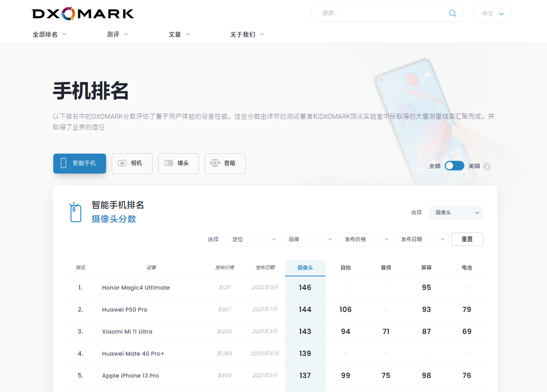
Task: Sort by the 音频 column header
Action: coord(386,268)
